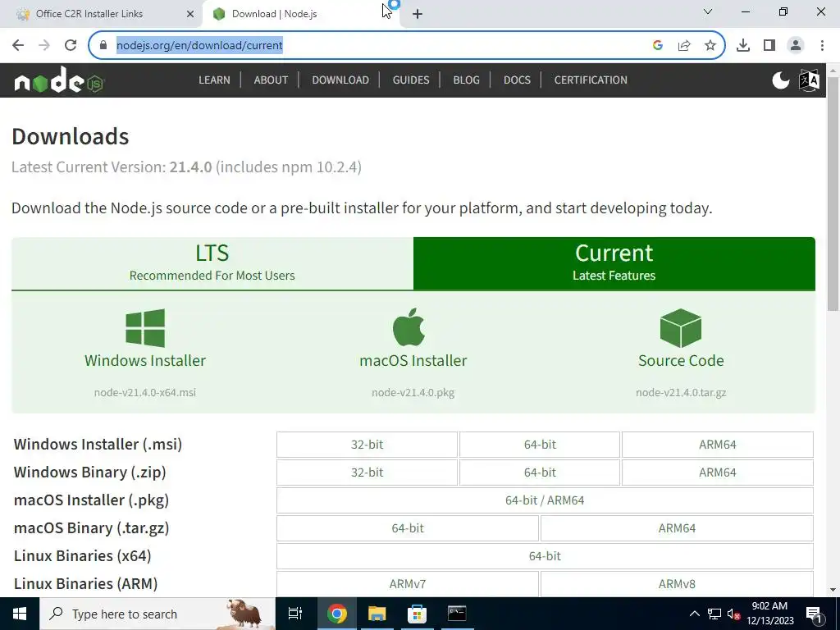This screenshot has height=630, width=840.
Task: Download Windows Binary (.zip) ARM64
Action: click(717, 472)
